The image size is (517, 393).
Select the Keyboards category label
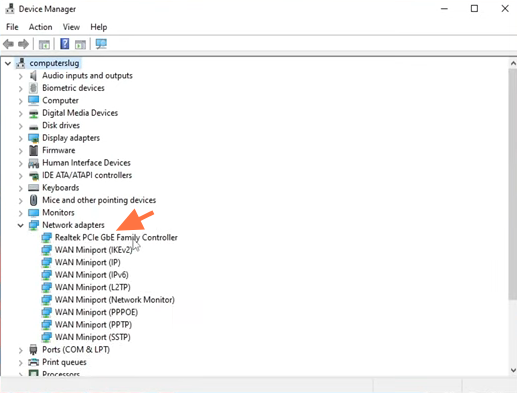61,188
